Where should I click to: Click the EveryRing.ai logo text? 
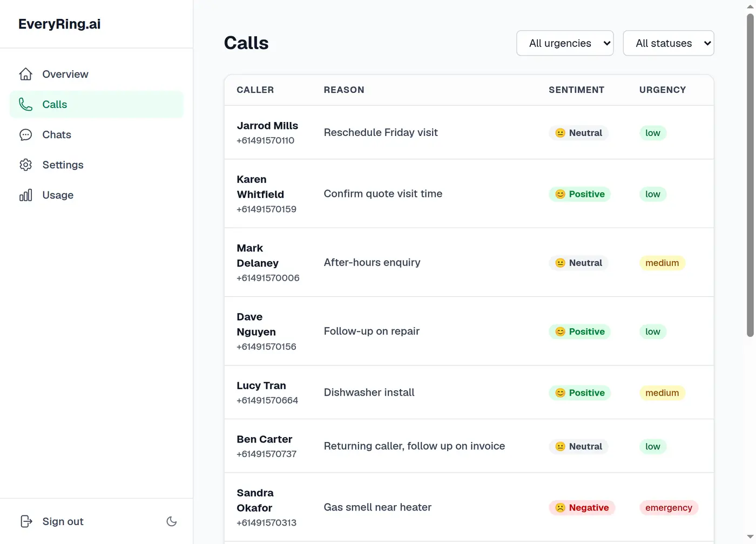coord(59,24)
